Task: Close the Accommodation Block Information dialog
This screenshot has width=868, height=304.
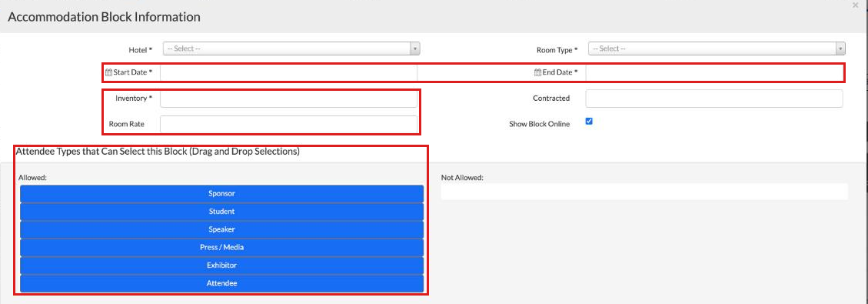Action: tap(856, 5)
